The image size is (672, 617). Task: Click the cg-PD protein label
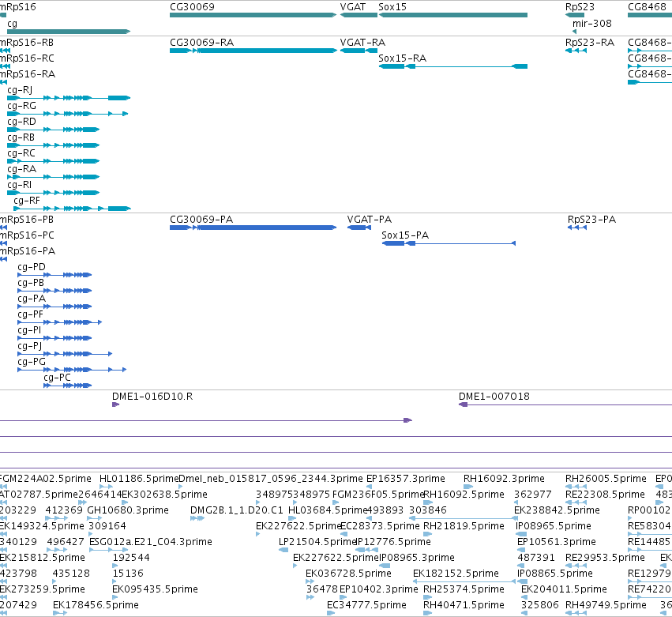32,268
